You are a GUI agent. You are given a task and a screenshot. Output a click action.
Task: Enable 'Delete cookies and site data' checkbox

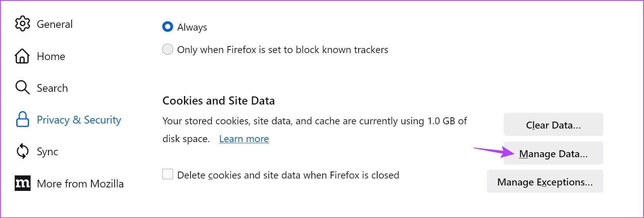point(168,175)
